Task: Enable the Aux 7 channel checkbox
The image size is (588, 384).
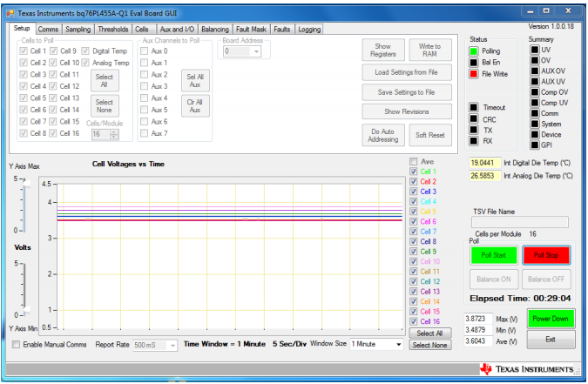Action: pyautogui.click(x=144, y=133)
